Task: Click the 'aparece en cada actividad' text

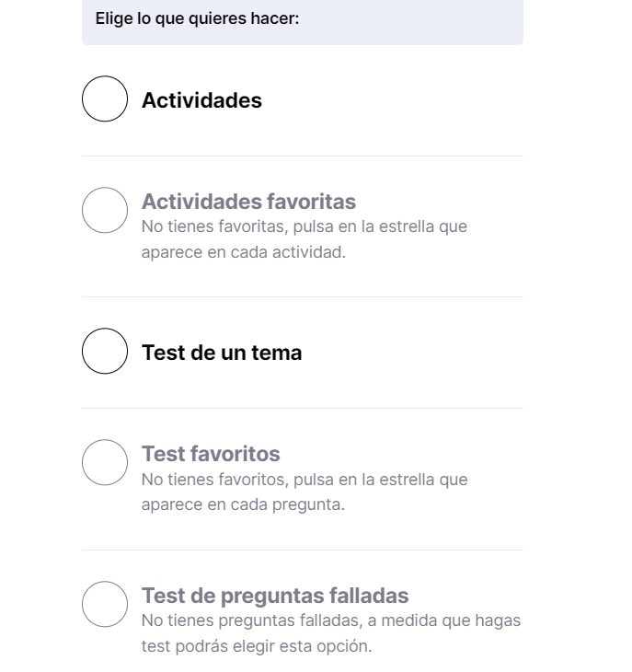Action: (244, 252)
